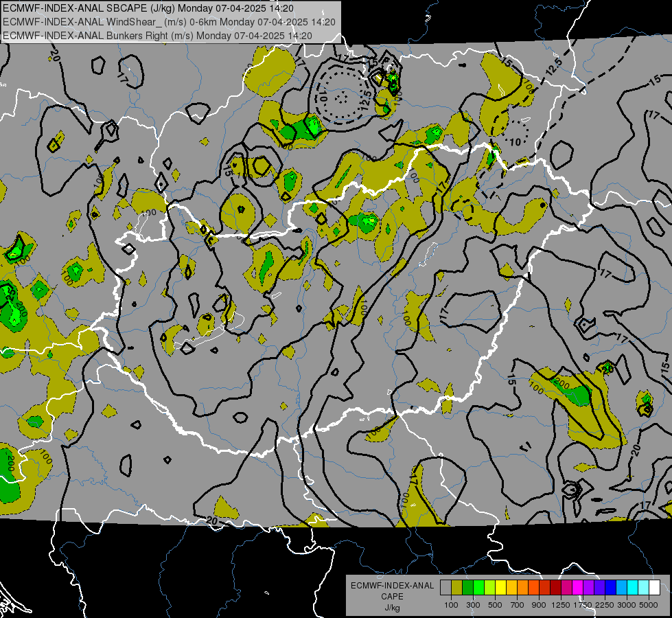Pick the orange-red swatch before 900
The image size is (672, 618).
point(533,588)
